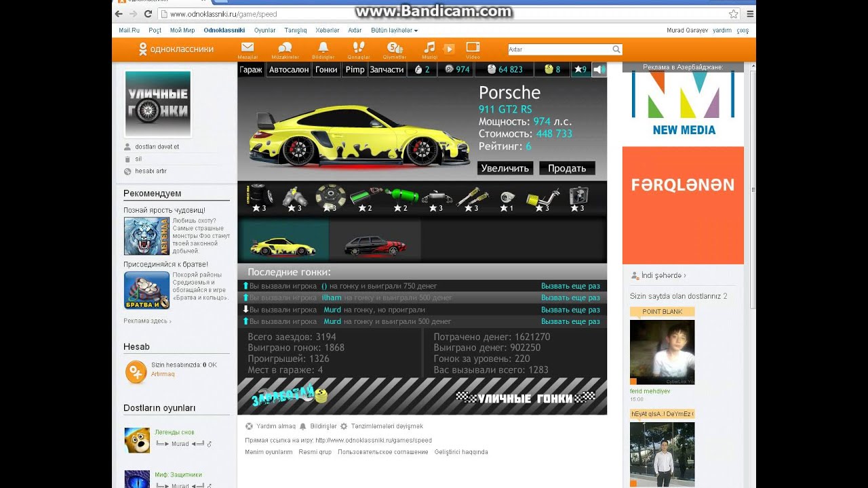868x488 pixels.
Task: Click the Увеличить button
Action: [x=505, y=168]
